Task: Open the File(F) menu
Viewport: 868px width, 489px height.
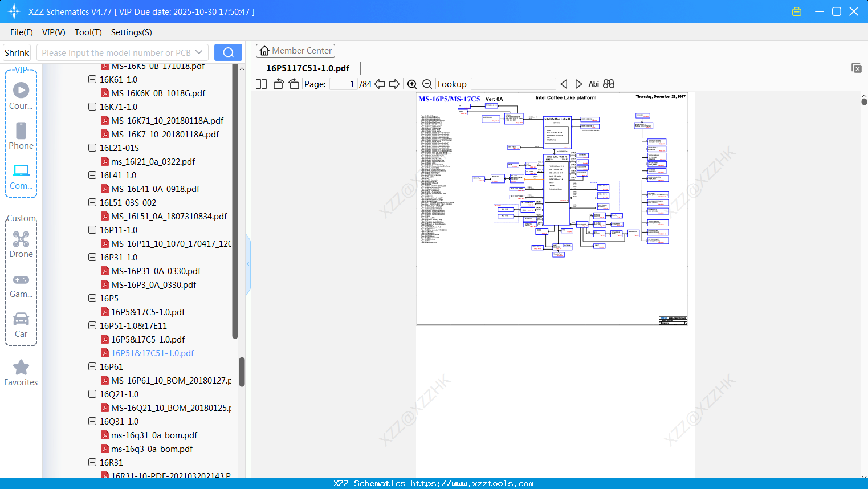Action: tap(22, 32)
